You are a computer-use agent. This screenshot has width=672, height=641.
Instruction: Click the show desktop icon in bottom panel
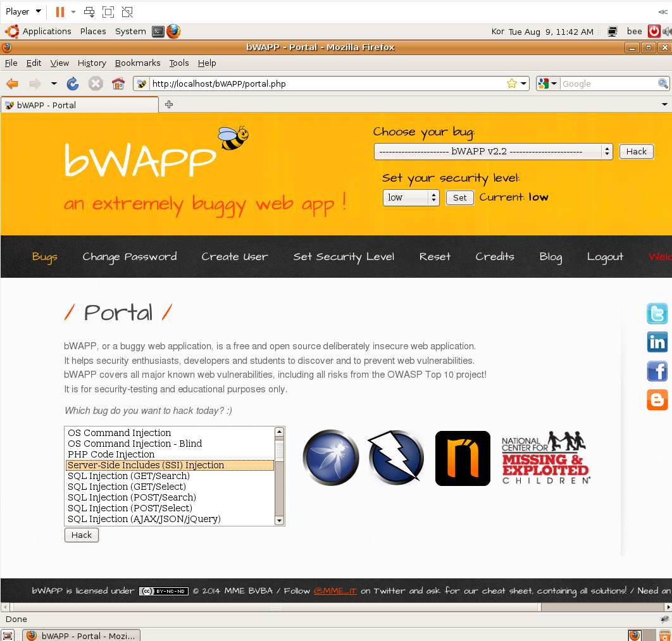point(8,636)
